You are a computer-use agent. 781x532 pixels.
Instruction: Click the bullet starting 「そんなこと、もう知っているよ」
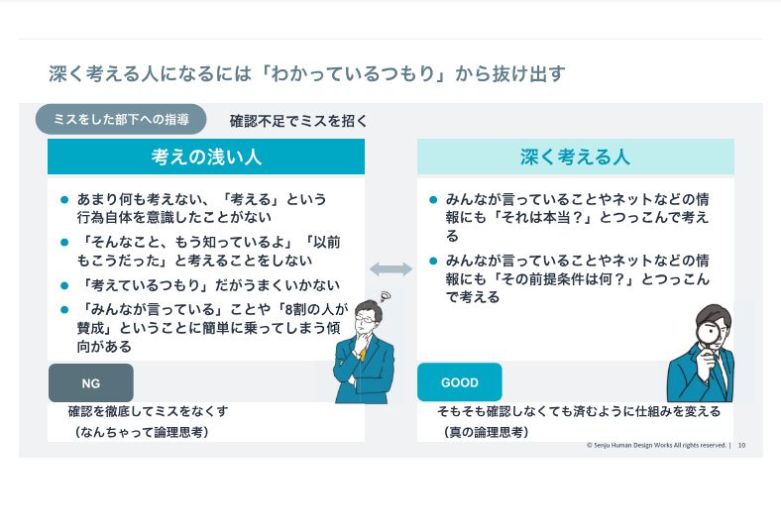point(201,252)
